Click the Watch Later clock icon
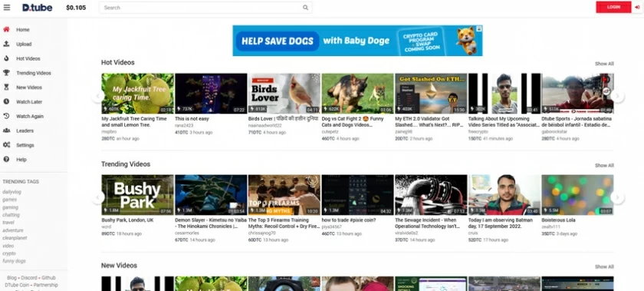The width and height of the screenshot is (644, 291). click(x=6, y=101)
